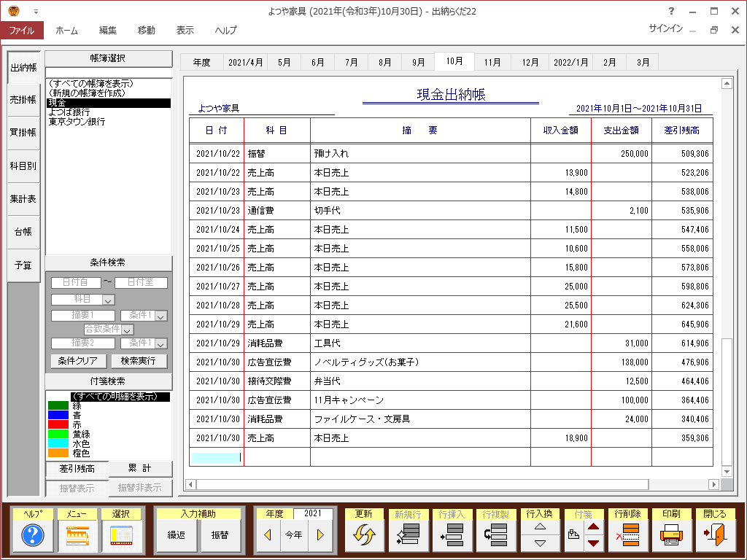Click the 付箋 sticky note icon
The width and height of the screenshot is (747, 560).
(x=574, y=535)
